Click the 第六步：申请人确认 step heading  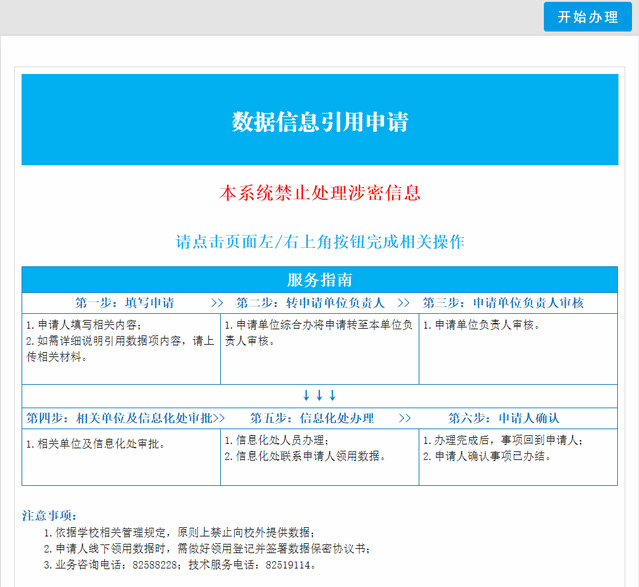pos(503,417)
